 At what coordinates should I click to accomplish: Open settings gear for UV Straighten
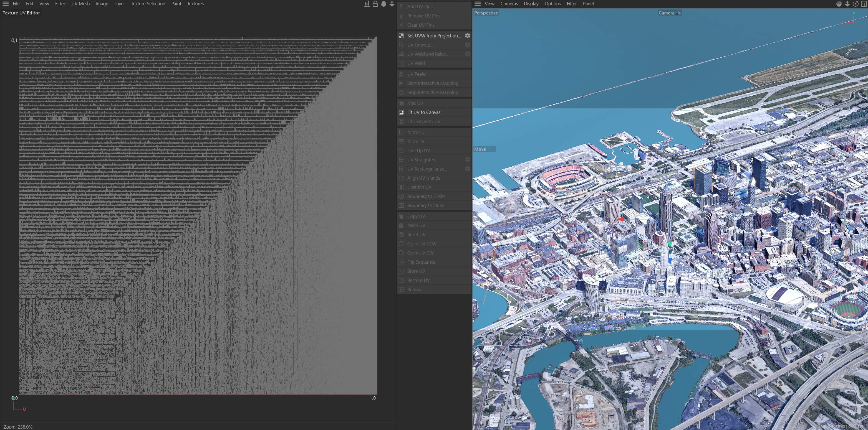tap(467, 160)
